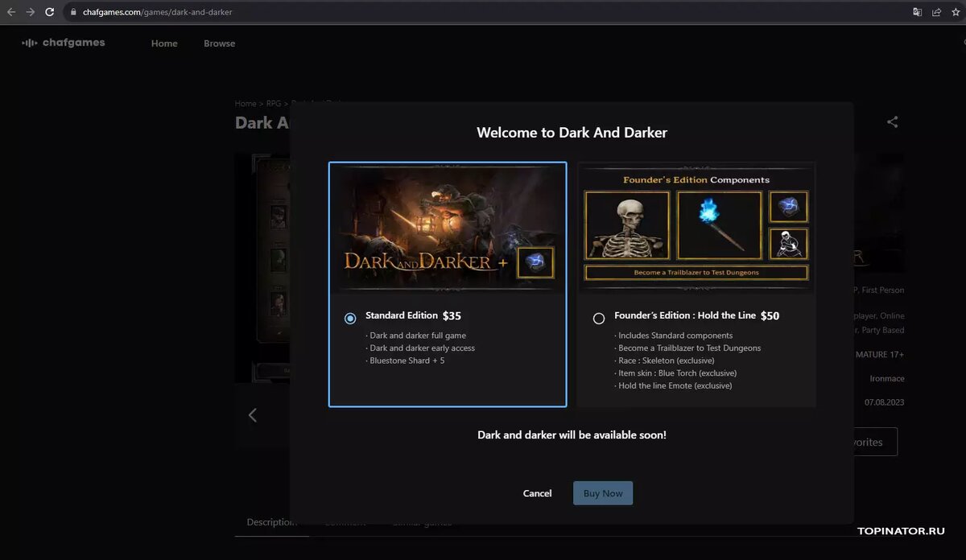Screen dimensions: 966x560
Task: Click the site lock icon in address bar
Action: [72, 12]
